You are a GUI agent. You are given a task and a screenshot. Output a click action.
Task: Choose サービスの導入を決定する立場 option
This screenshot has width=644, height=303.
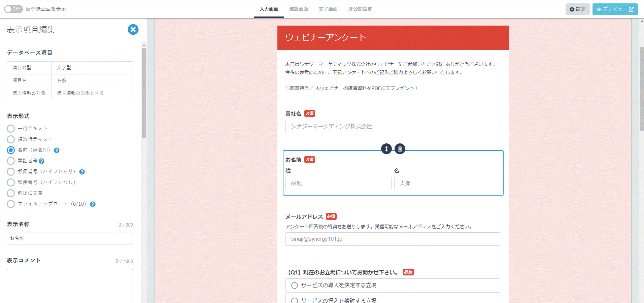[295, 285]
